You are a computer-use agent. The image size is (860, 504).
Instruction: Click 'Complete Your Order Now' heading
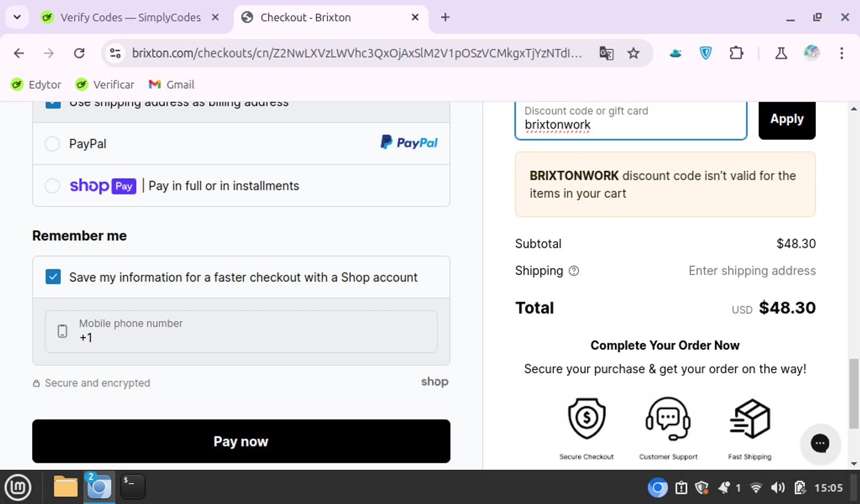pos(665,346)
